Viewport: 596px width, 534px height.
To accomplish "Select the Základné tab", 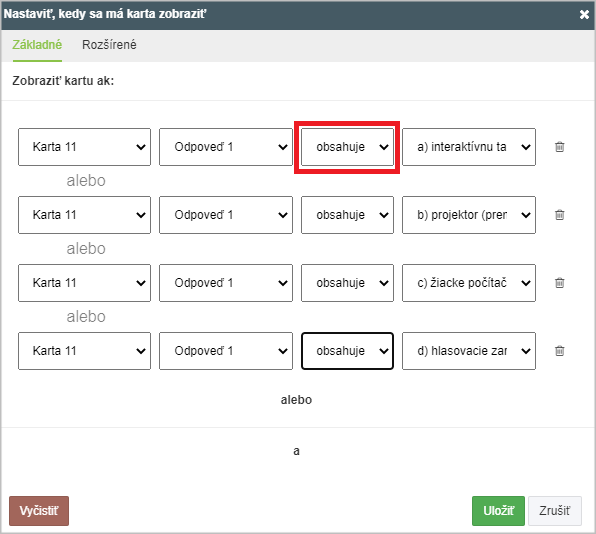I will tap(37, 45).
